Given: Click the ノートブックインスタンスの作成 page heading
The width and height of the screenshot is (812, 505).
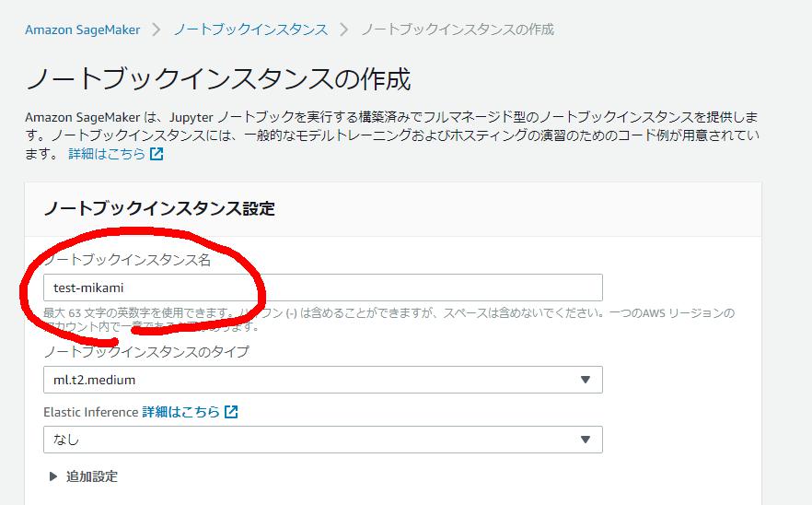Looking at the screenshot, I should click(x=217, y=79).
